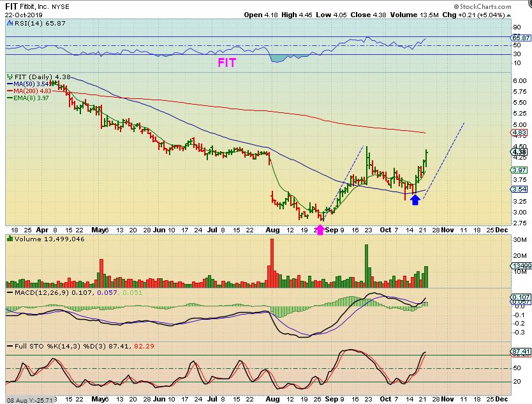Click the EMA(8) 3.97 legend entry

coord(31,98)
